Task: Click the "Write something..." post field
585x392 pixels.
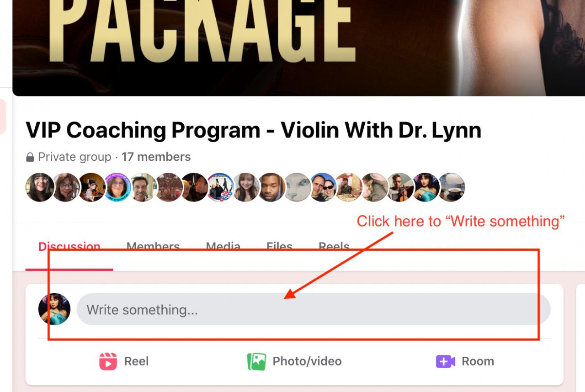Action: click(314, 309)
